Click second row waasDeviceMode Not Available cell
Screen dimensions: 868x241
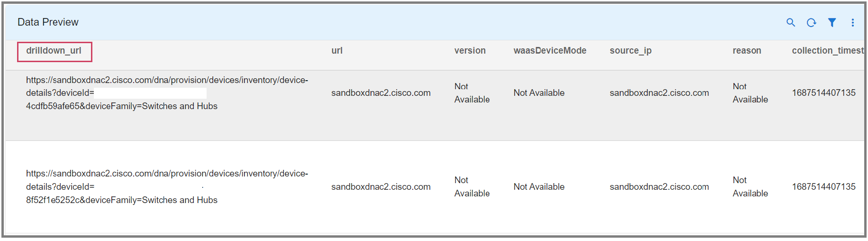coord(539,187)
